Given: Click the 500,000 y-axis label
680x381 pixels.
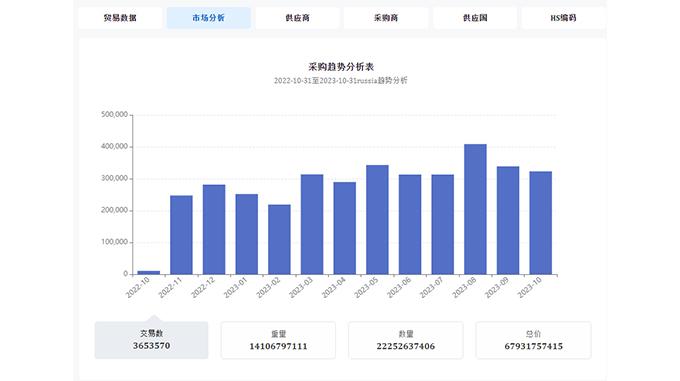Looking at the screenshot, I should tap(114, 114).
